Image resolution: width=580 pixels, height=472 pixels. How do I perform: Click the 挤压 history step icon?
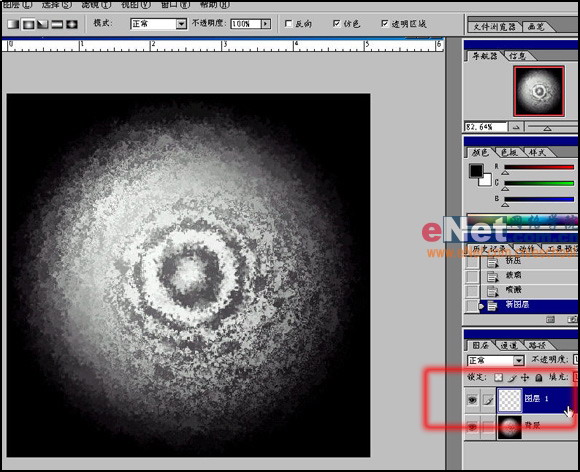[492, 263]
